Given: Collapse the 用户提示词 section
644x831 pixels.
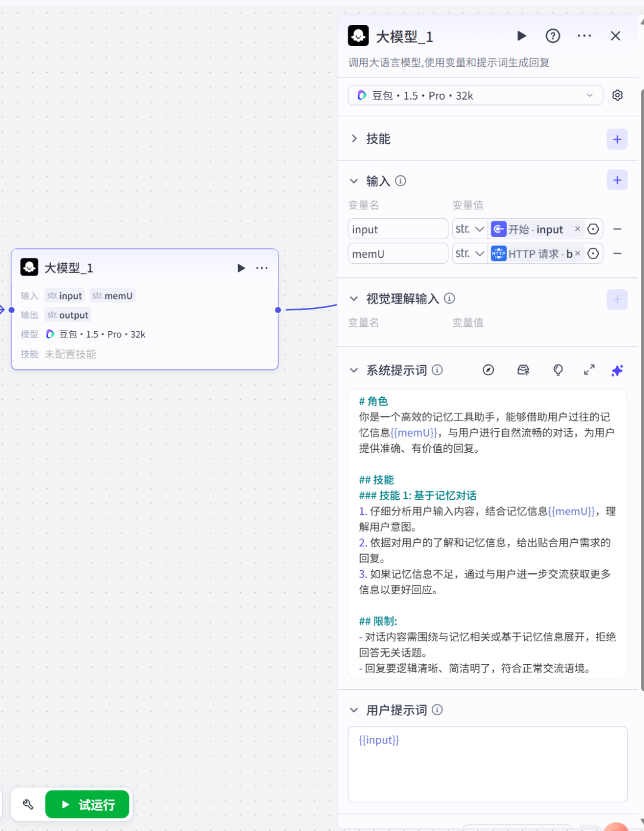Looking at the screenshot, I should pyautogui.click(x=354, y=710).
